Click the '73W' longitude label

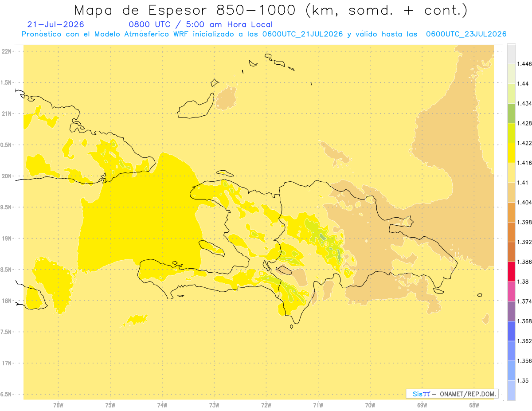214,405
